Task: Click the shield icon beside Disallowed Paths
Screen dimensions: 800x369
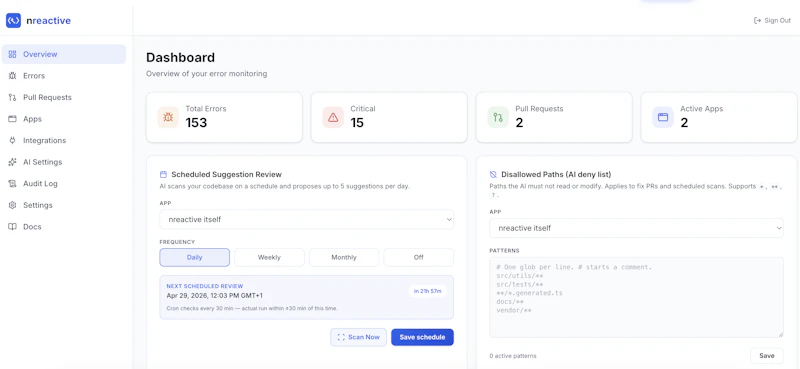Action: pyautogui.click(x=493, y=174)
